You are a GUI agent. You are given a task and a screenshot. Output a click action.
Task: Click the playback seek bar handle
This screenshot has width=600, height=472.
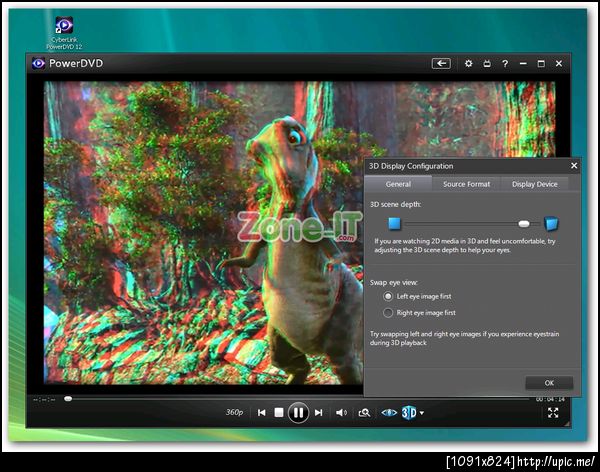(68, 399)
